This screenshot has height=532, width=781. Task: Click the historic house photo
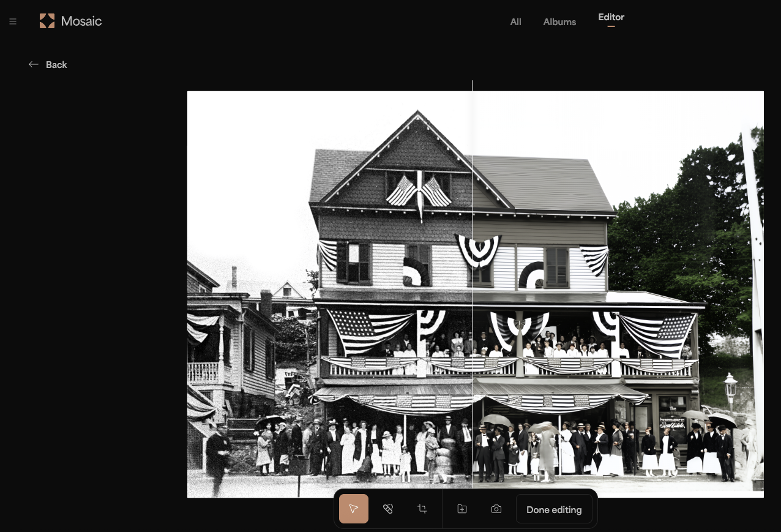476,294
